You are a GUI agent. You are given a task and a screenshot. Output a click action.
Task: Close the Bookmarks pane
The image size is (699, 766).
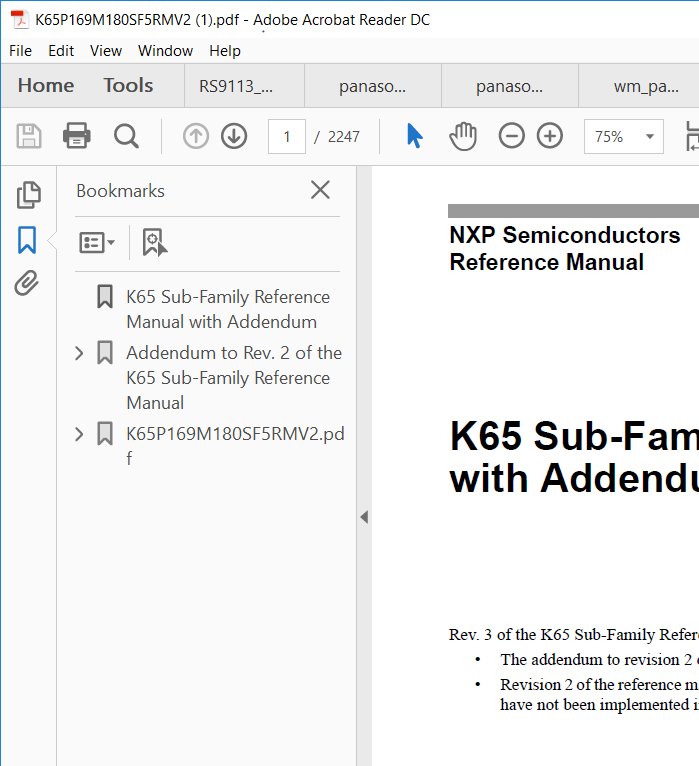coord(320,190)
